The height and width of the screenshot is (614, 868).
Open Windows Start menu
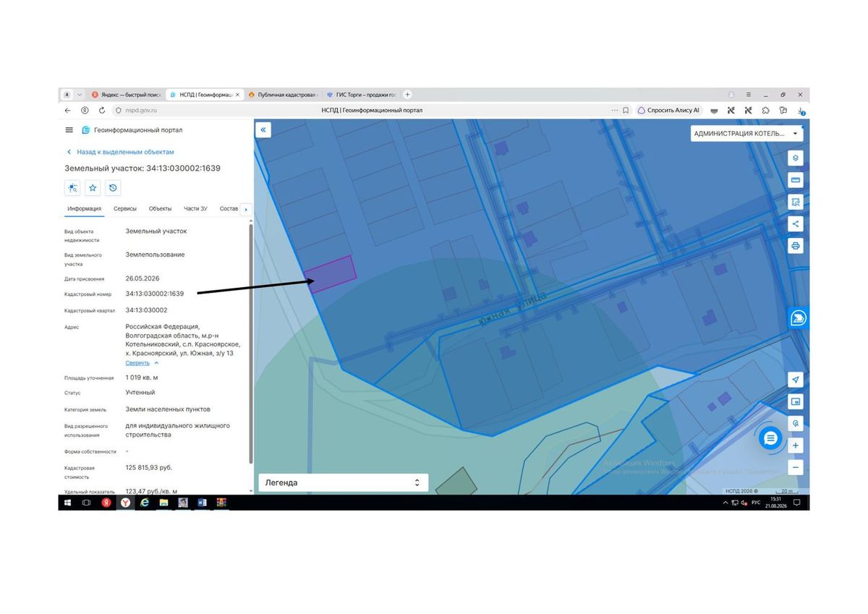tap(68, 502)
